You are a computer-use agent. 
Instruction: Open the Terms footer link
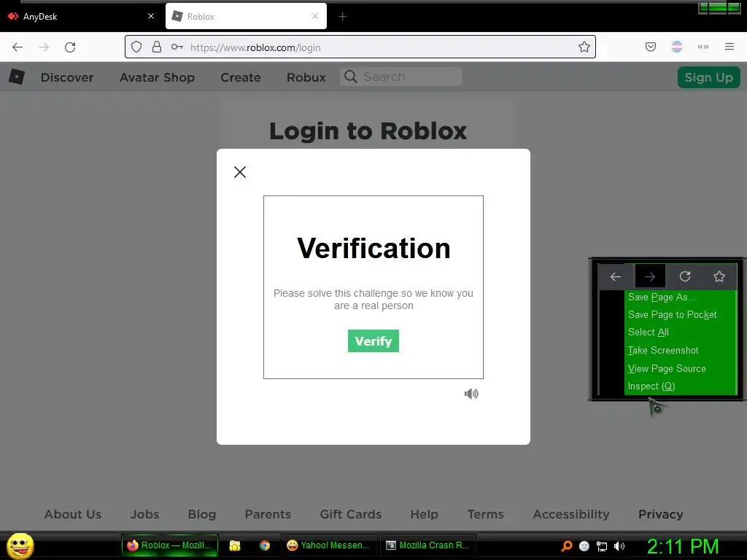pos(485,514)
